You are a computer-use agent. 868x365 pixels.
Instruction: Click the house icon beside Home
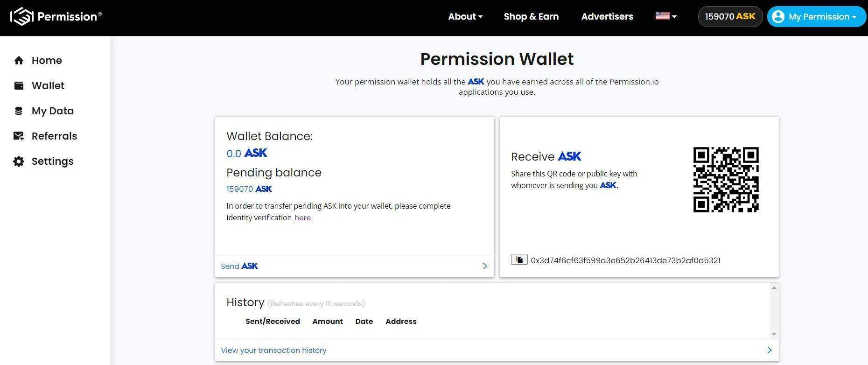pyautogui.click(x=19, y=60)
